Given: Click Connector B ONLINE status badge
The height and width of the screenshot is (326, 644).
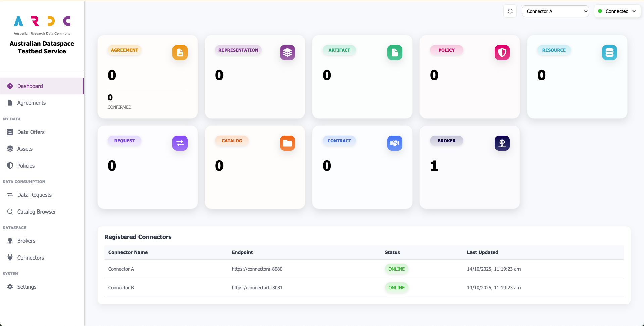Looking at the screenshot, I should click(396, 288).
